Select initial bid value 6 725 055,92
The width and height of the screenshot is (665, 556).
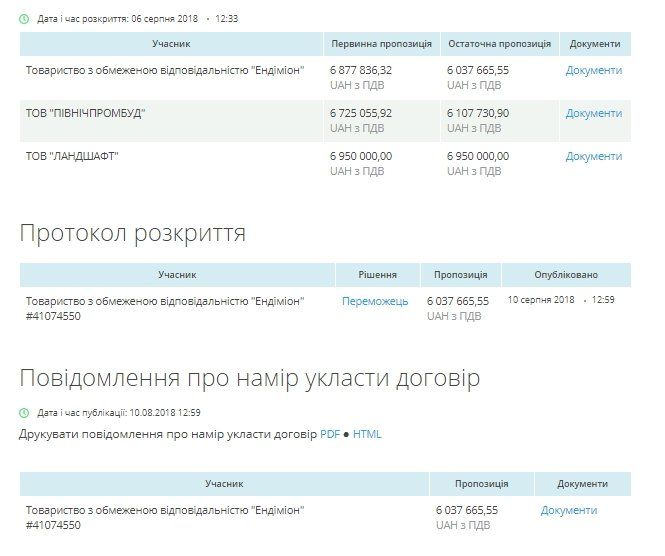(x=361, y=114)
